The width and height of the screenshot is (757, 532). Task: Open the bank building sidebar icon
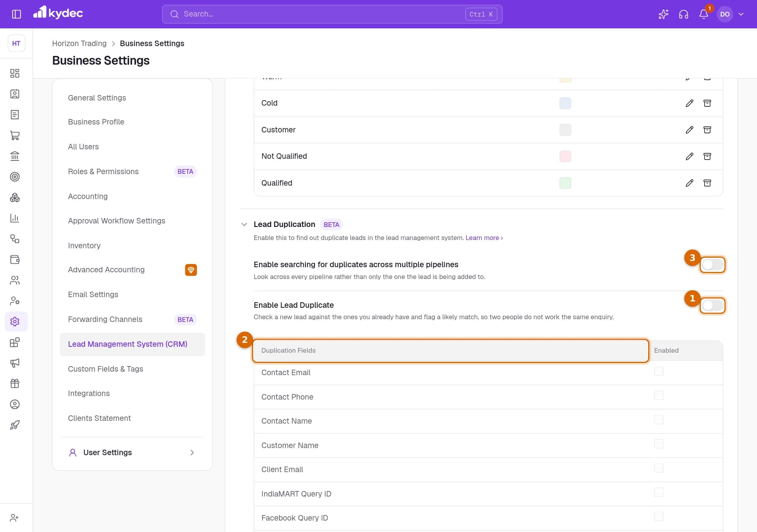pos(15,156)
